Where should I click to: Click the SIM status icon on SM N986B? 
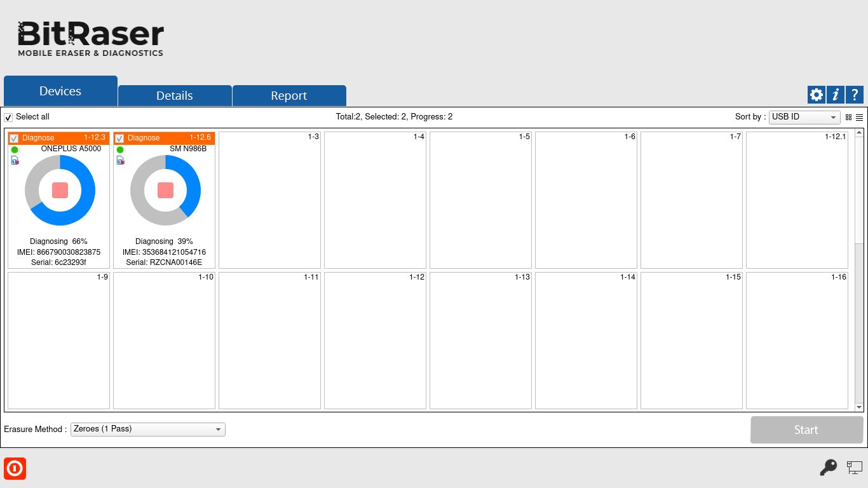[x=121, y=161]
